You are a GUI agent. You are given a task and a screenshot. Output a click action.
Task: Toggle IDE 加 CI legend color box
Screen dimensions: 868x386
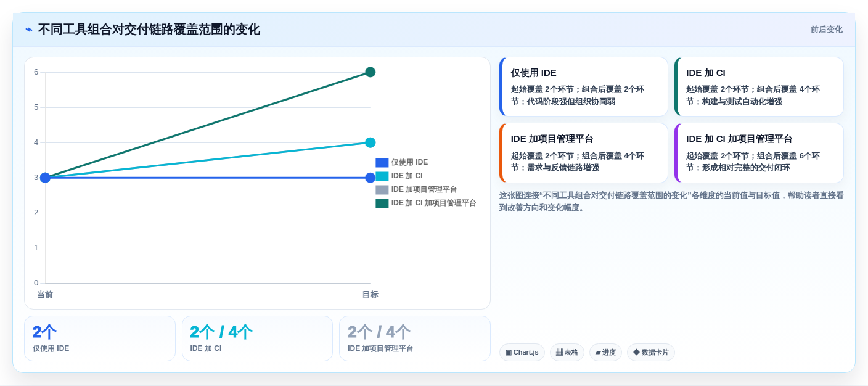point(382,176)
